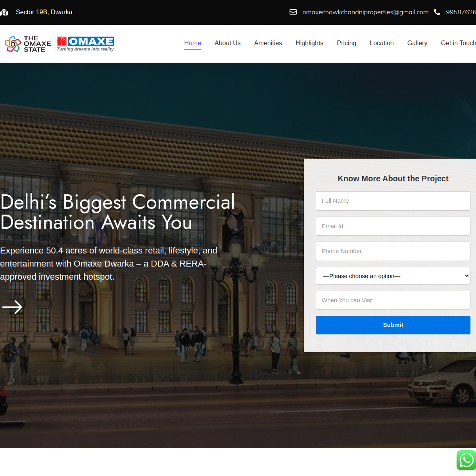Screen dimensions: 476x476
Task: Click into the Email Id field
Action: click(393, 226)
